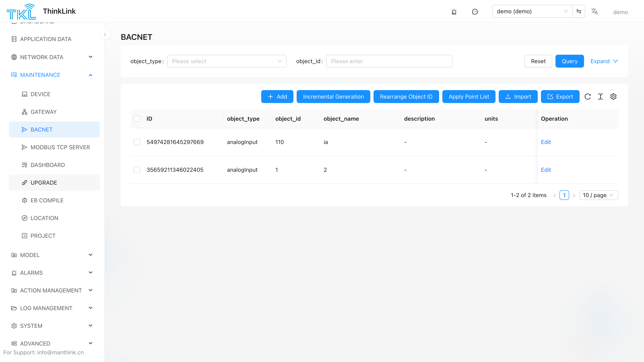644x362 pixels.
Task: Open the object_type select dropdown
Action: 226,61
